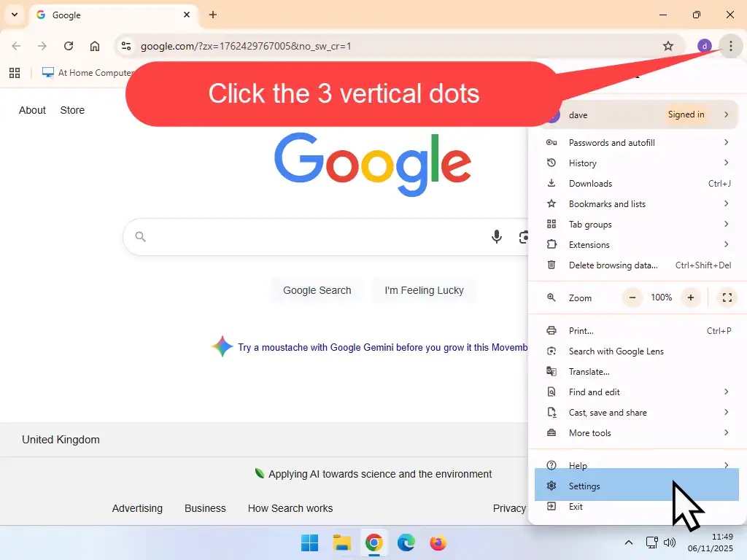This screenshot has height=560, width=747.
Task: Select Downloads from the Chrome menu
Action: tap(589, 183)
